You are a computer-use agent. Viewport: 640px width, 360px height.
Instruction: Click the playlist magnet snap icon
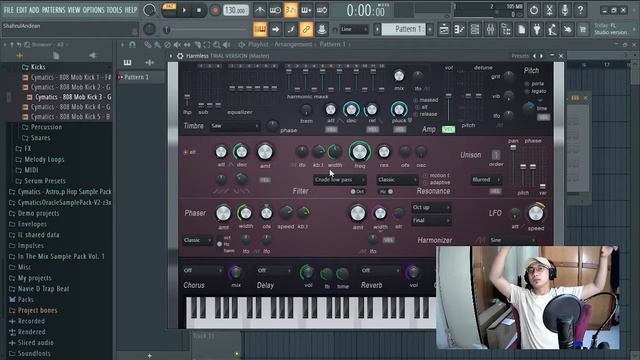coord(132,44)
